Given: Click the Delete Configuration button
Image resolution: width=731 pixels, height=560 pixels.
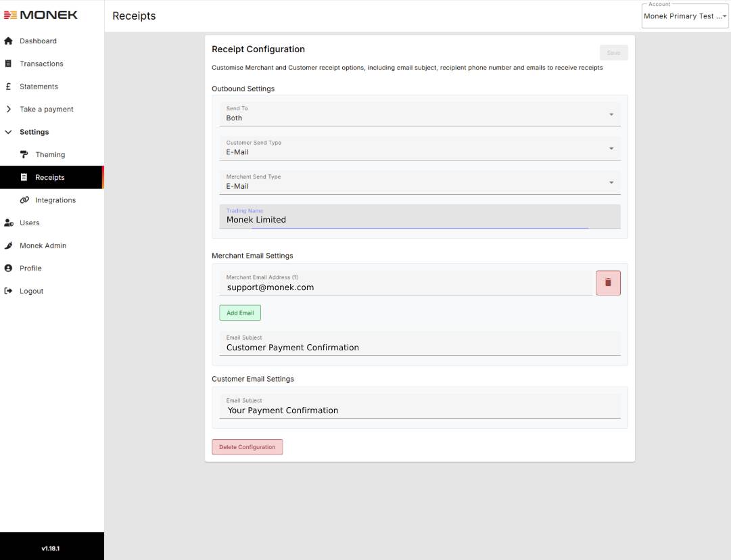Looking at the screenshot, I should click(247, 446).
